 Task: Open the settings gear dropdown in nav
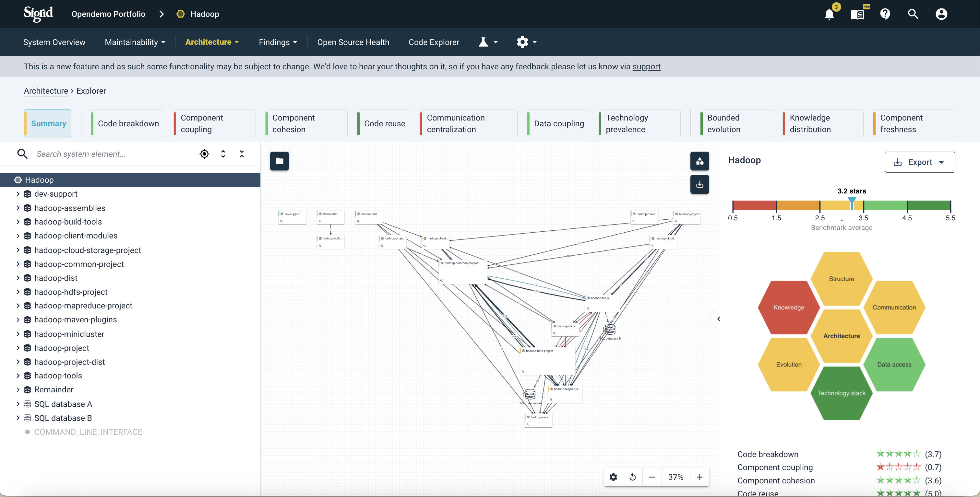[527, 42]
